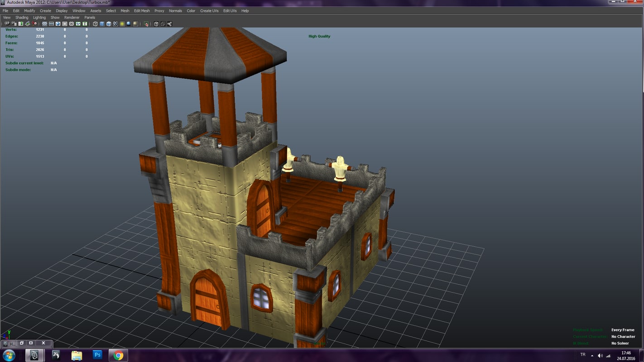The width and height of the screenshot is (644, 362).
Task: Select the Isolate Select icon
Action: (x=146, y=24)
